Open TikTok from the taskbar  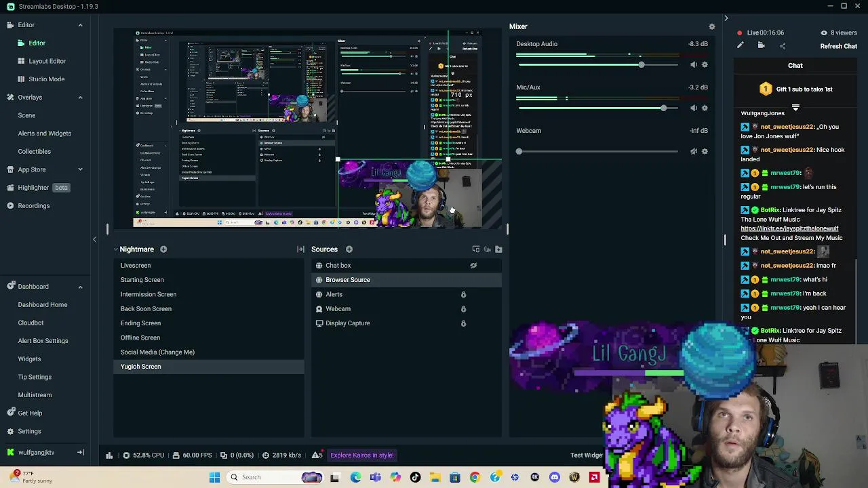click(415, 477)
